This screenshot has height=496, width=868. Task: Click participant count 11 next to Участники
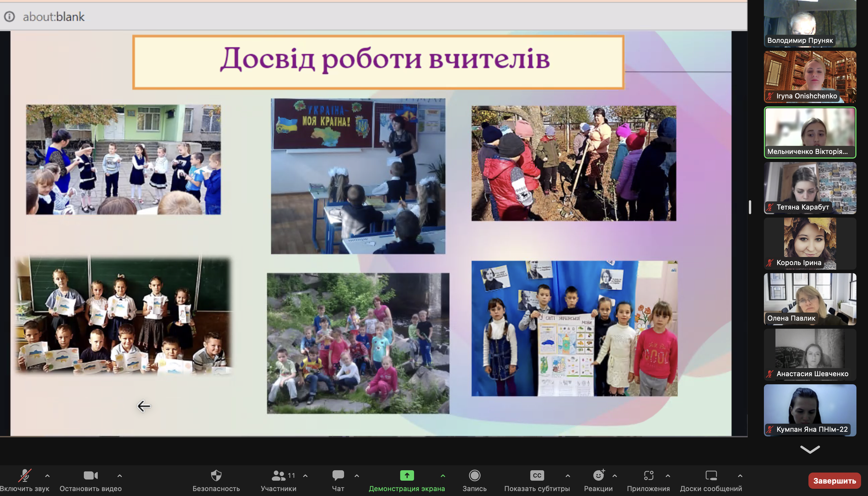point(291,475)
